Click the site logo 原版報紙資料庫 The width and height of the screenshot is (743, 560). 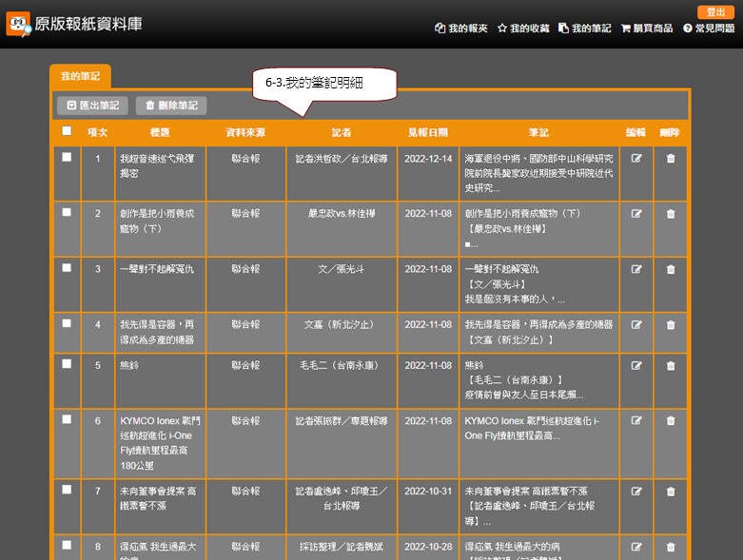pyautogui.click(x=74, y=24)
